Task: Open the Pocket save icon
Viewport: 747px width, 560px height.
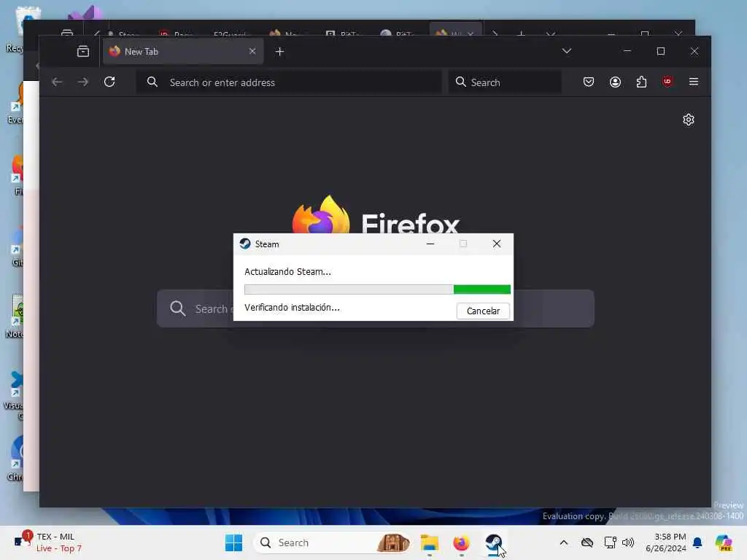Action: point(589,82)
